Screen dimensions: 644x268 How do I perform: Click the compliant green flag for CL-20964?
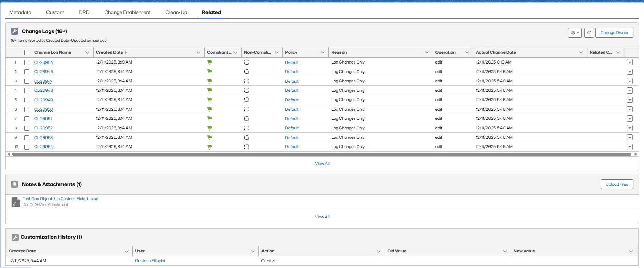click(210, 62)
